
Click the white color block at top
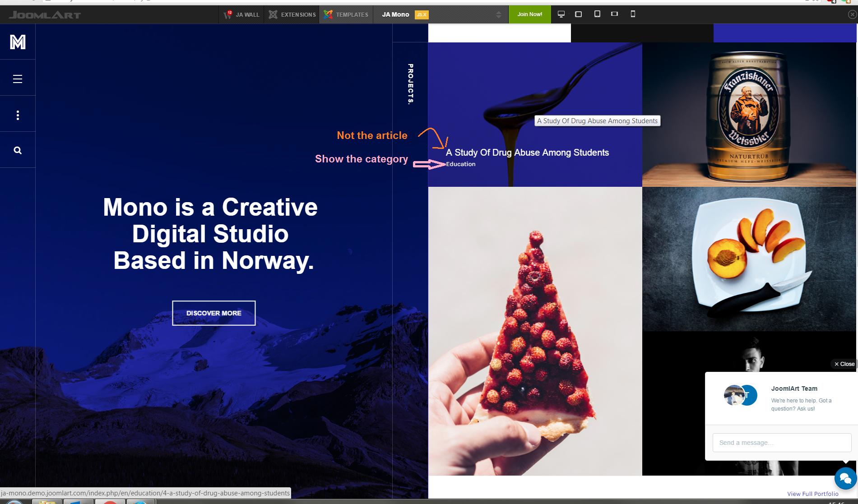(x=499, y=33)
